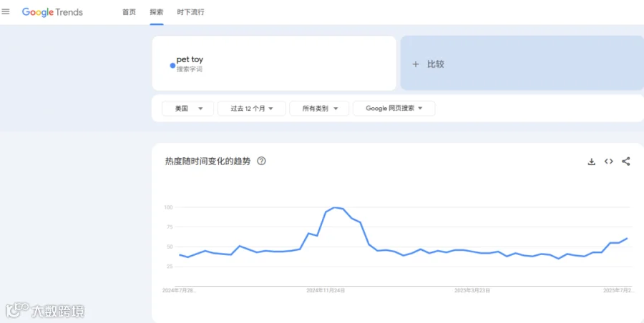Switch to the 探索 tab
The image size is (644, 323).
click(157, 12)
